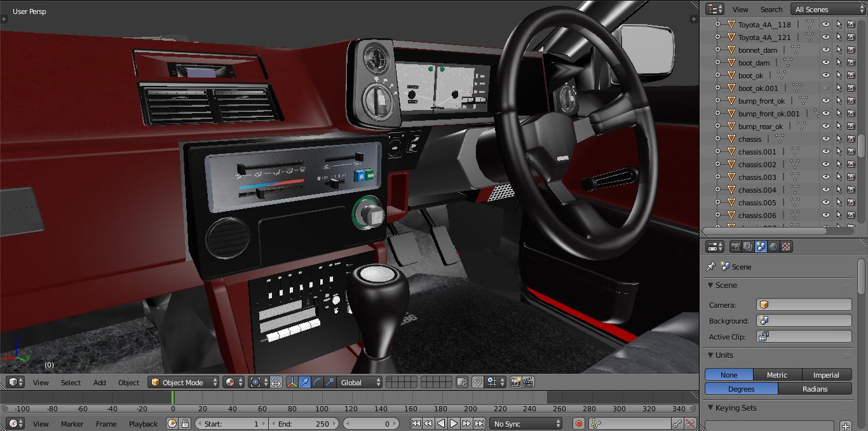Image resolution: width=868 pixels, height=431 pixels.
Task: Toggle the 3D manipulator axis icon
Action: [x=292, y=382]
